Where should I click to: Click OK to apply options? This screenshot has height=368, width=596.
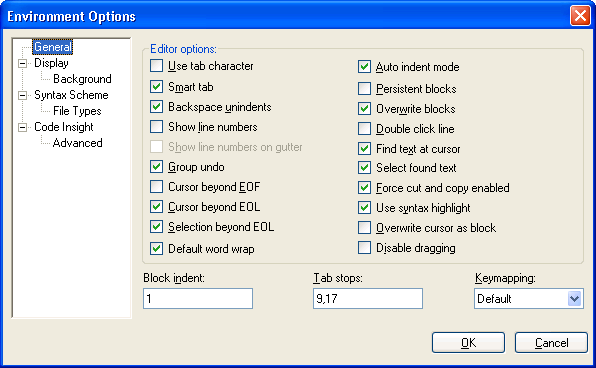[x=468, y=343]
